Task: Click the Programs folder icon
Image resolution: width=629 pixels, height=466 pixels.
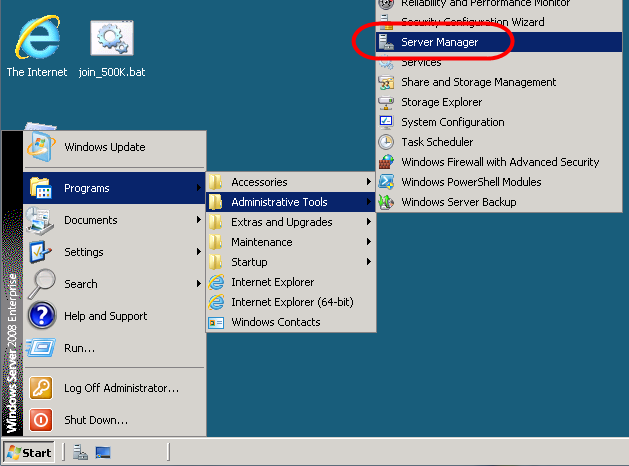Action: coord(41,188)
